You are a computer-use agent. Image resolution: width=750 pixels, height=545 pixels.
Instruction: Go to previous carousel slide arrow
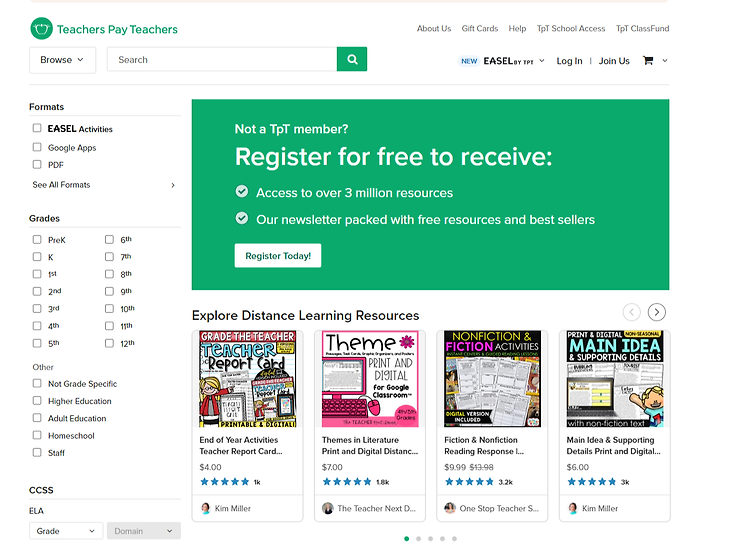[x=631, y=312]
